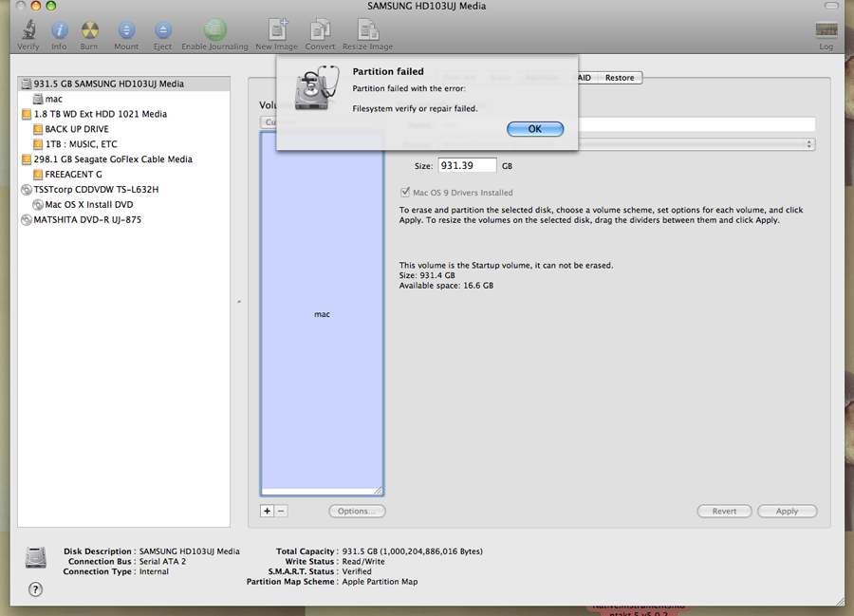854x616 pixels.
Task: Click the Apply button
Action: 787,511
